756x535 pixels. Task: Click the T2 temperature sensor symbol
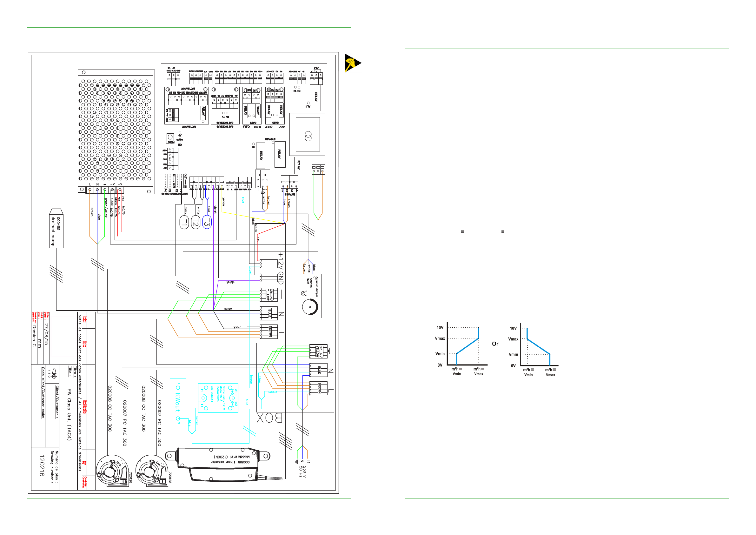pos(195,222)
